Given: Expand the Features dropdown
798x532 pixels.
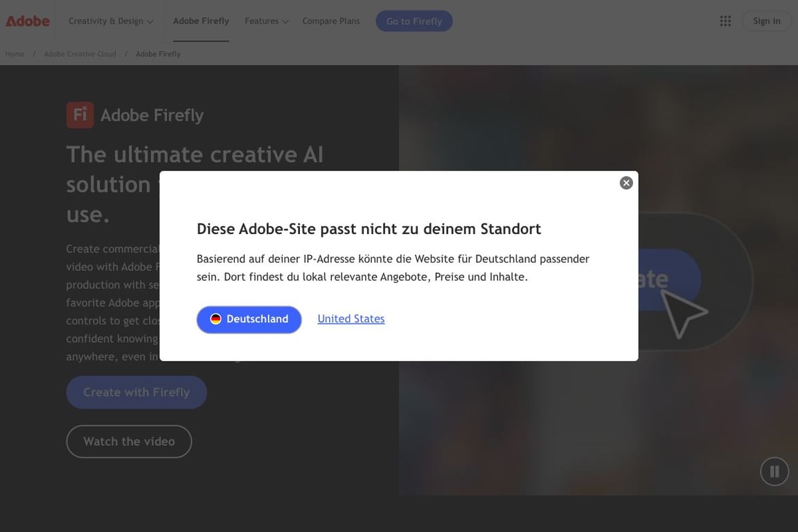Looking at the screenshot, I should (267, 21).
